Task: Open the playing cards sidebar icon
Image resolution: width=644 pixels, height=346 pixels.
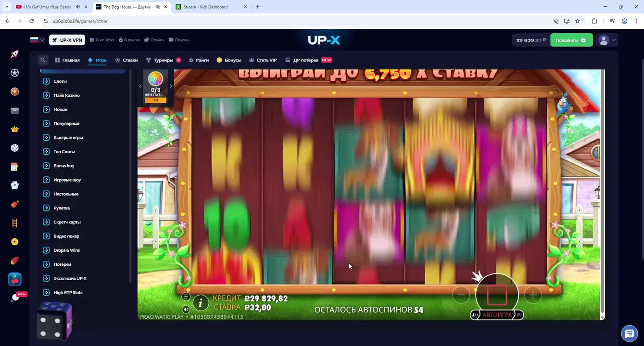Action: coord(15,185)
